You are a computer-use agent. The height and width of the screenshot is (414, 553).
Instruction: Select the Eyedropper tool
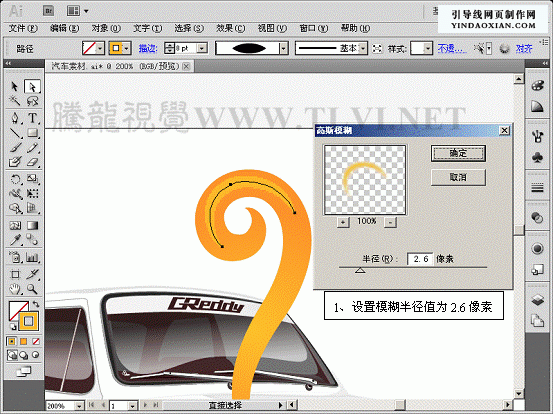pyautogui.click(x=14, y=240)
